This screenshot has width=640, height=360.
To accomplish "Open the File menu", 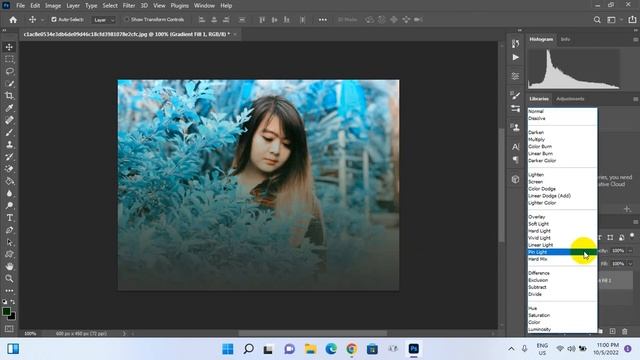I will tap(20, 6).
